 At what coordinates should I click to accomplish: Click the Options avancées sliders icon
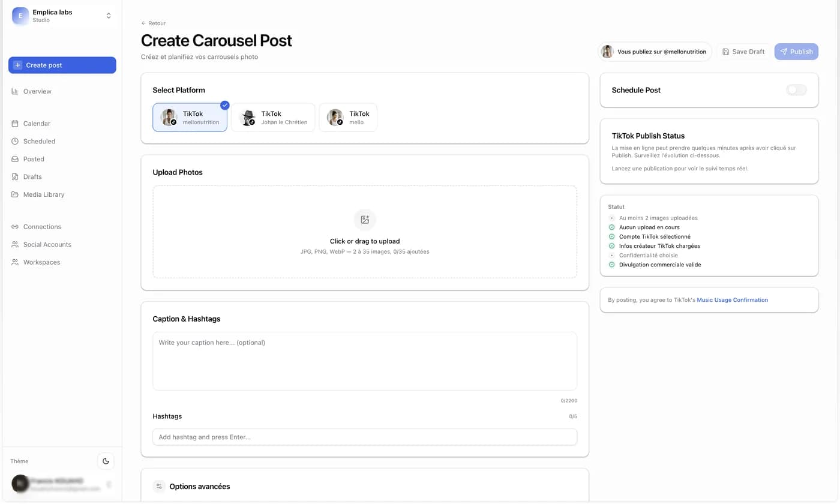159,486
